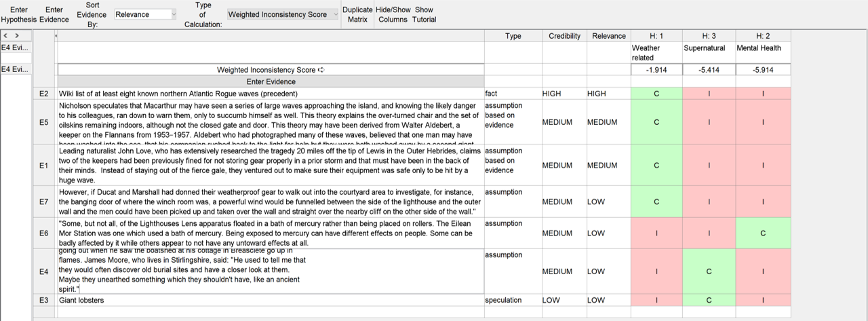The width and height of the screenshot is (868, 321).
Task: Click the Enter Evidence toolbar button
Action: point(54,14)
